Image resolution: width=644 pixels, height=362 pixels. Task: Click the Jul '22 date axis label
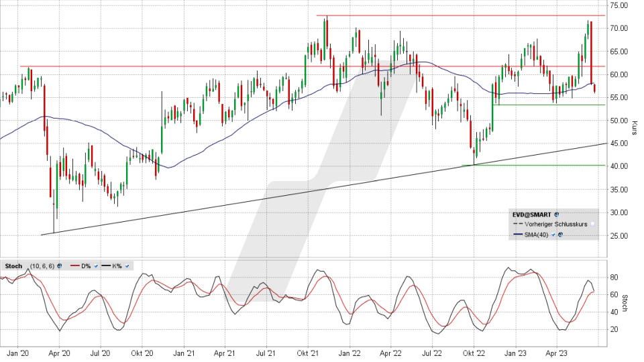pos(432,353)
